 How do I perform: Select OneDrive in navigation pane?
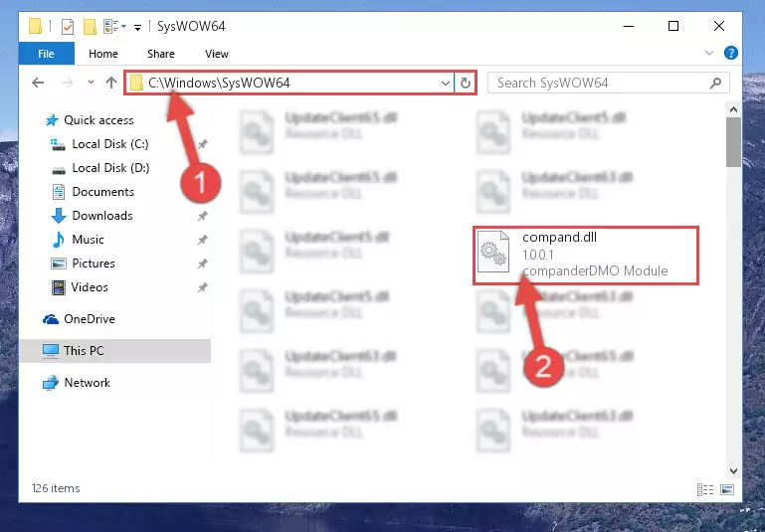90,319
